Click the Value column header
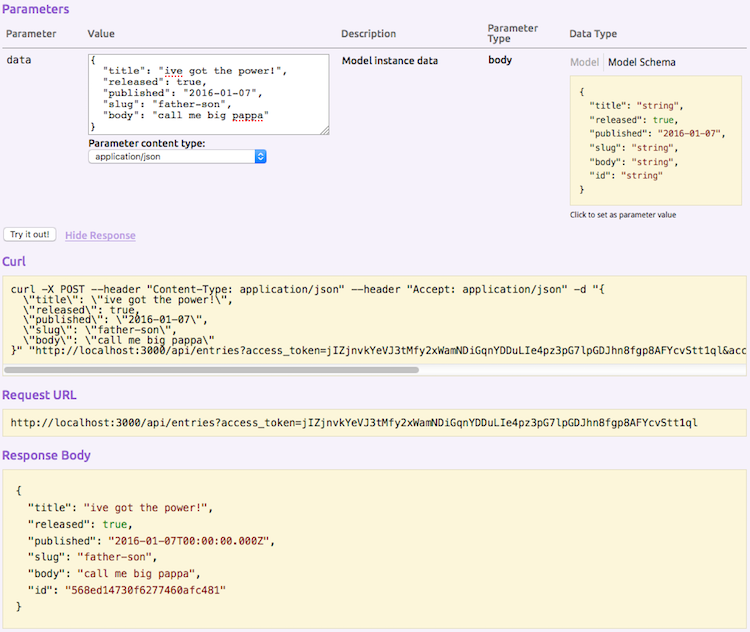Screen dimensions: 750x632 101,33
